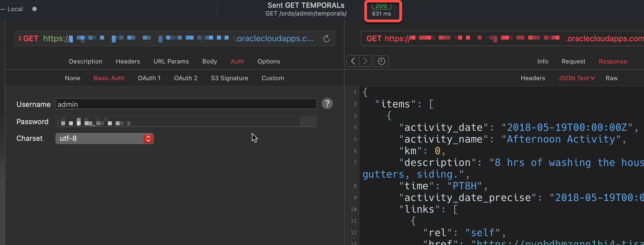Show the Raw response view

point(611,78)
